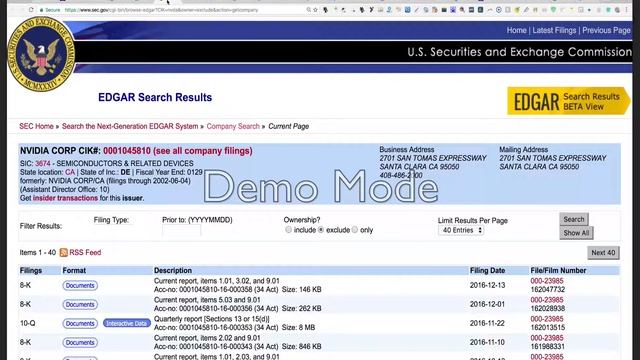Open the Company Search breadcrumb link
This screenshot has width=640, height=360.
(233, 126)
